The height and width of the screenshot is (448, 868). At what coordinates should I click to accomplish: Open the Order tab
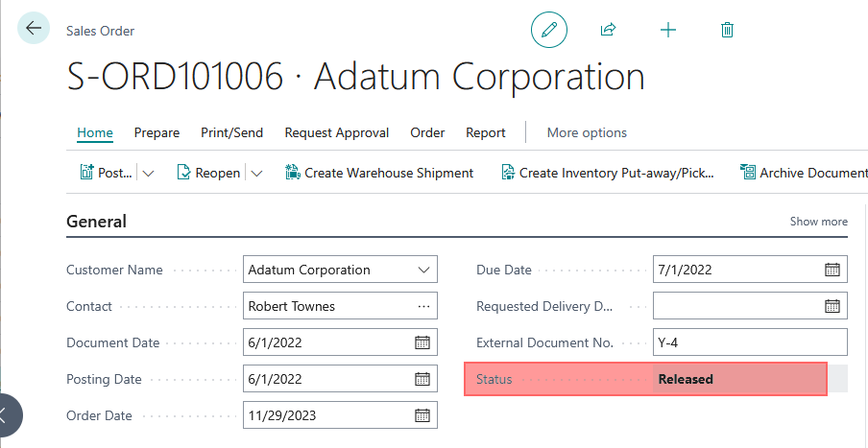coord(427,132)
